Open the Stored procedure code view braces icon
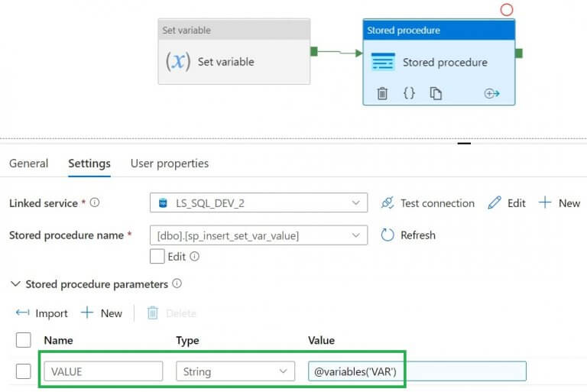The image size is (587, 392). click(409, 93)
